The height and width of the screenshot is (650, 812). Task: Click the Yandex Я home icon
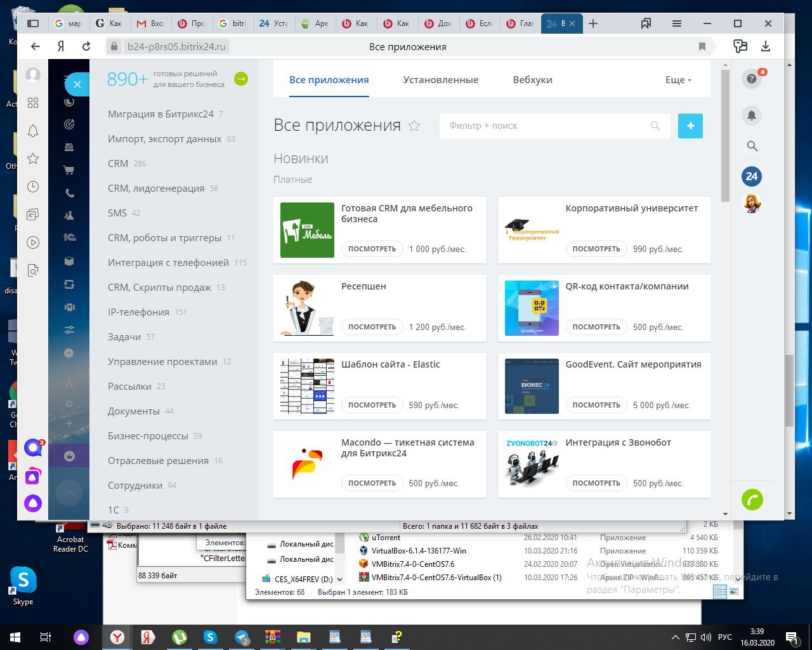tap(61, 46)
